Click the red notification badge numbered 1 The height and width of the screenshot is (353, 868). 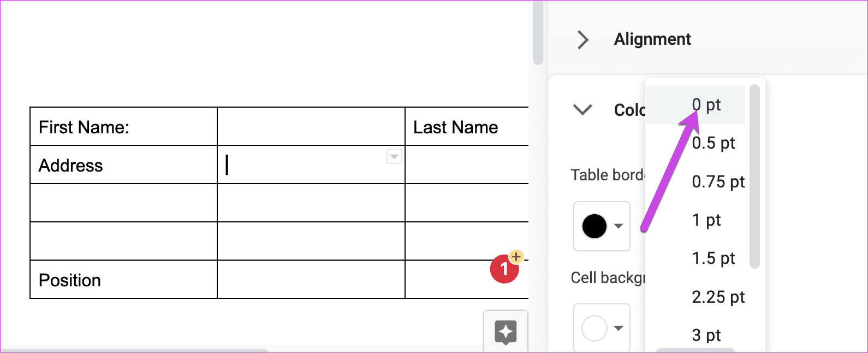tap(504, 269)
